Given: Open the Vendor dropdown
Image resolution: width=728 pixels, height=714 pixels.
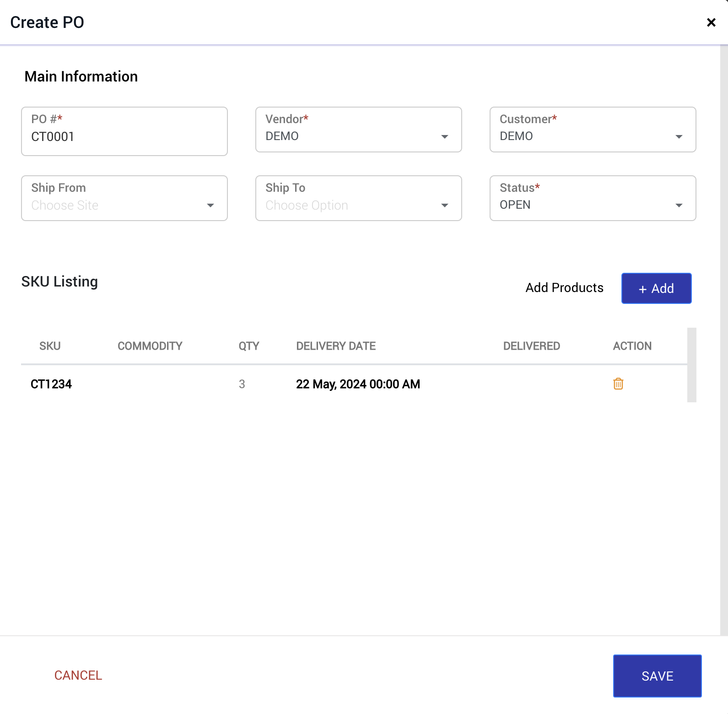Looking at the screenshot, I should point(359,130).
